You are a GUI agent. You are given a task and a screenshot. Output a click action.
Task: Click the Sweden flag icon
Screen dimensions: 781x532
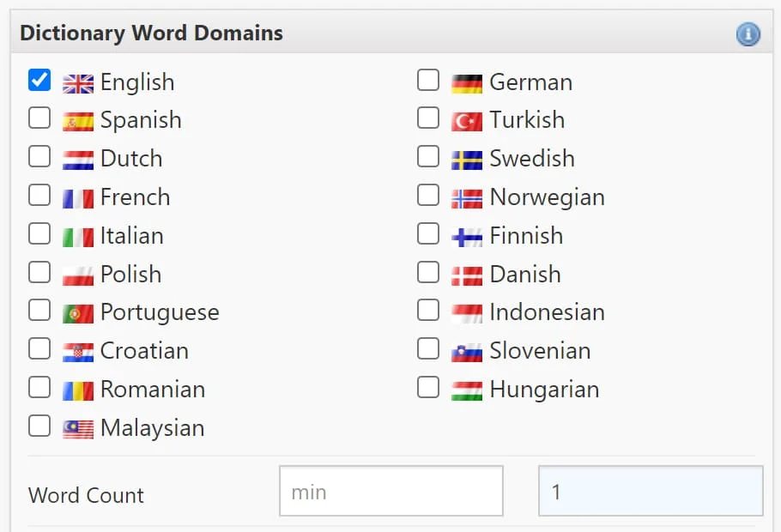[467, 160]
